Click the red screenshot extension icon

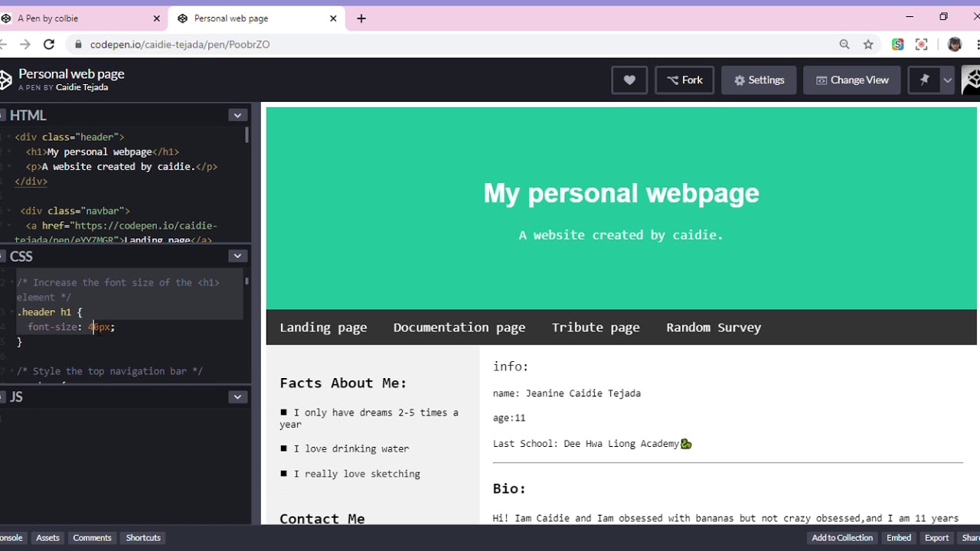921,44
